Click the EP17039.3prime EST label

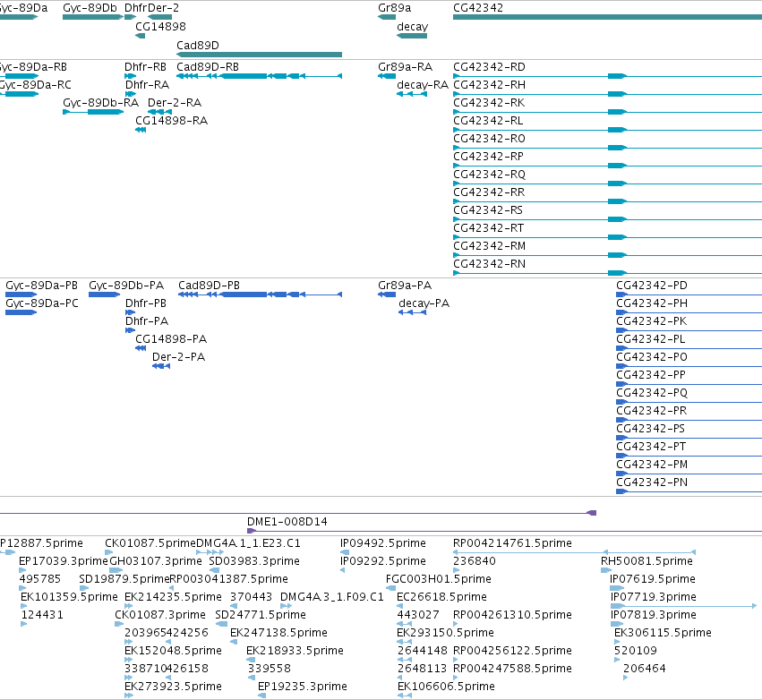tap(64, 561)
